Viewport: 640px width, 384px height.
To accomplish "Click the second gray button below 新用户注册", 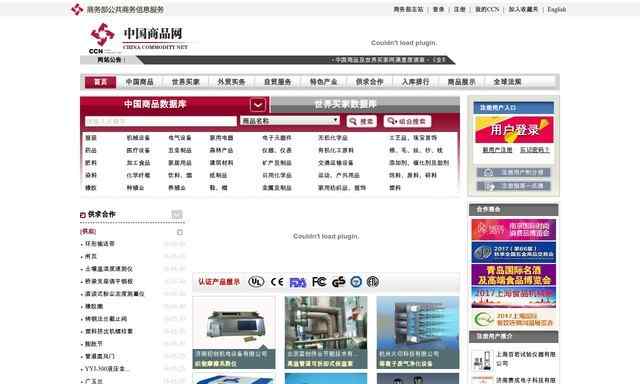I will 513,186.
